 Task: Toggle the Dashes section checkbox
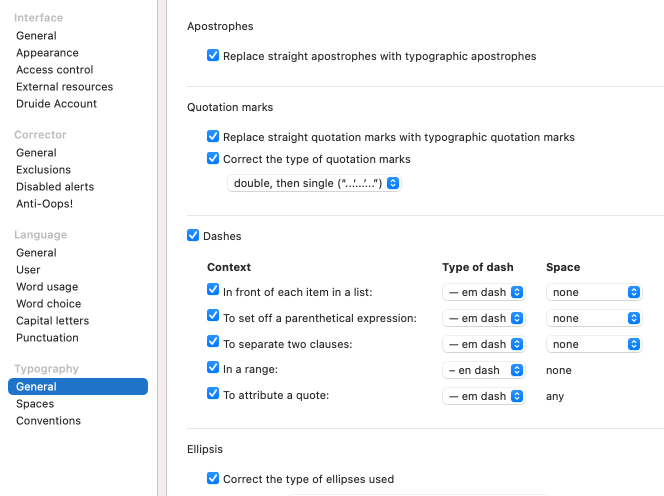[193, 236]
